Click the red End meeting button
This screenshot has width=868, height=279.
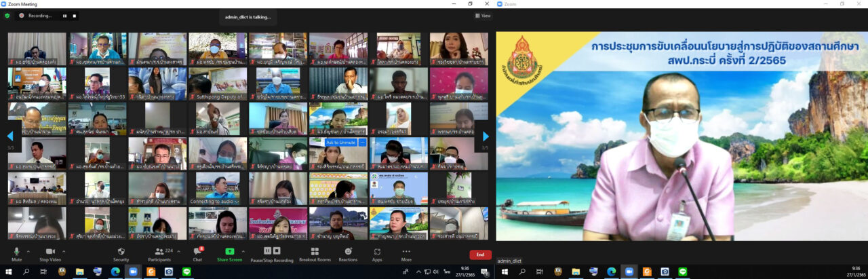coord(480,255)
